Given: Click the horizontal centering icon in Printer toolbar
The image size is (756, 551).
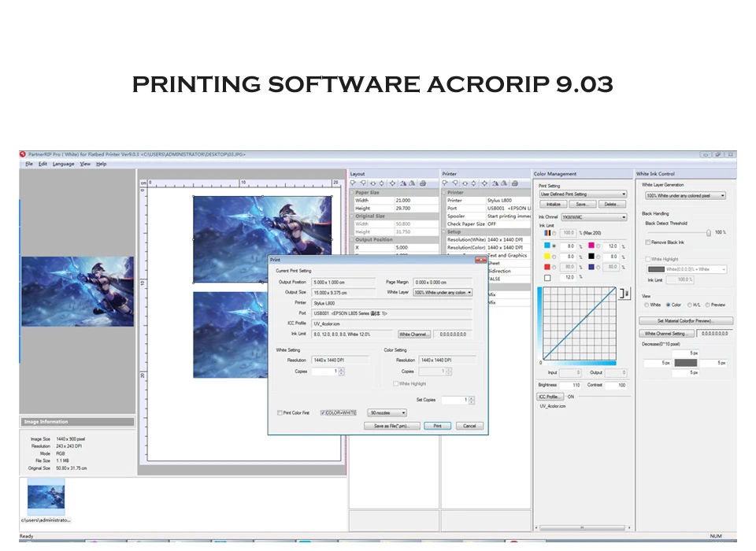Looking at the screenshot, I should tap(465, 183).
